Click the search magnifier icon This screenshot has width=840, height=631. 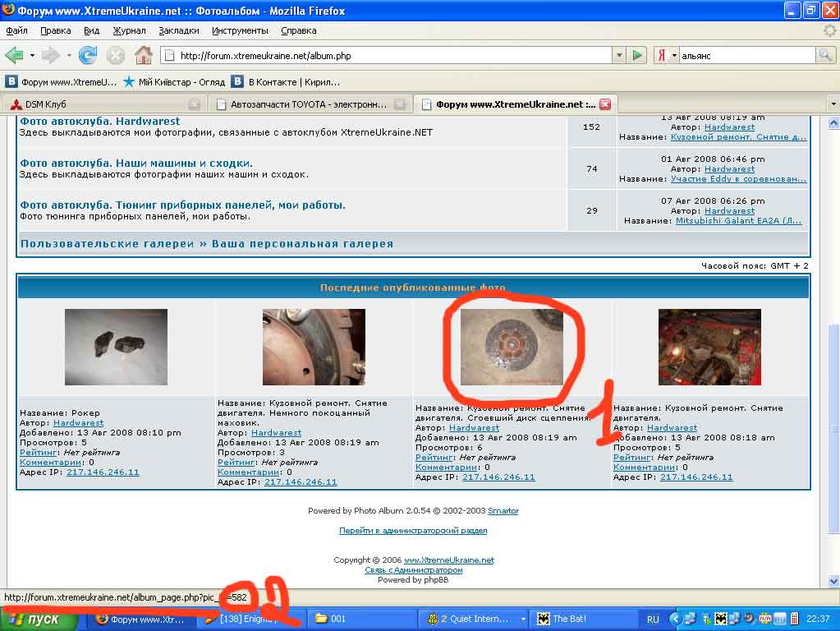pyautogui.click(x=825, y=55)
